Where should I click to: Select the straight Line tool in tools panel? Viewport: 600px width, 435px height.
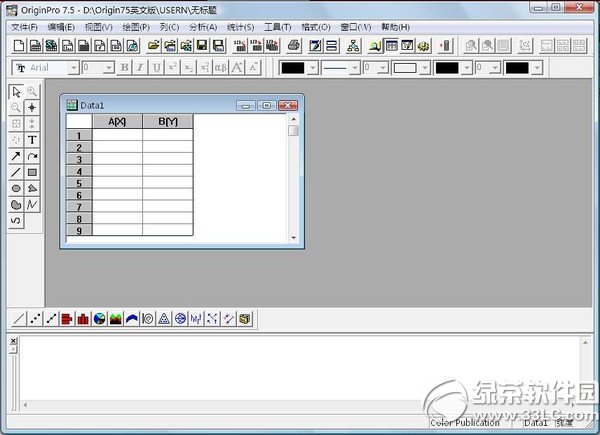(16, 172)
